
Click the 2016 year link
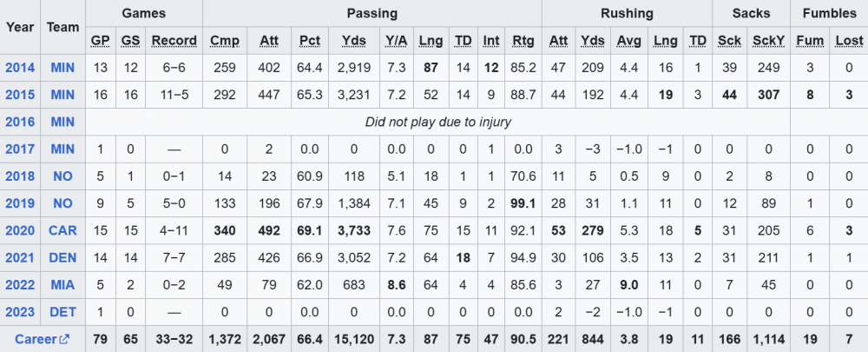pyautogui.click(x=20, y=122)
